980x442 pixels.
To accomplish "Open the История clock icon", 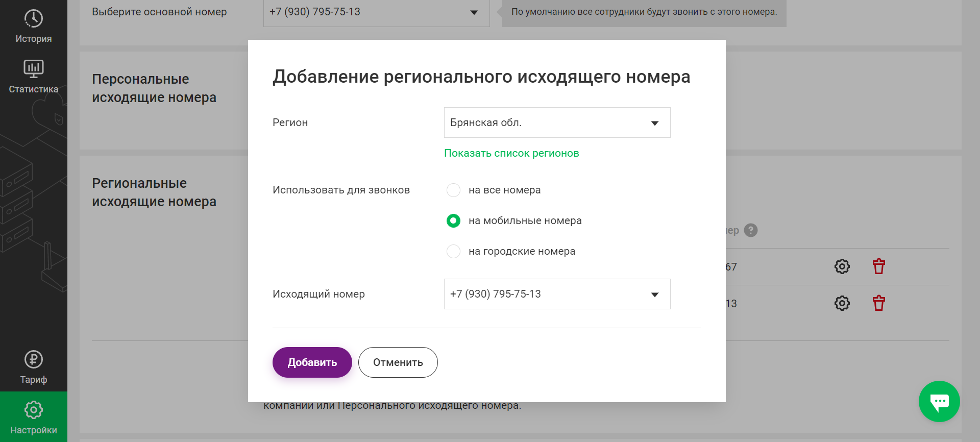I will tap(34, 18).
